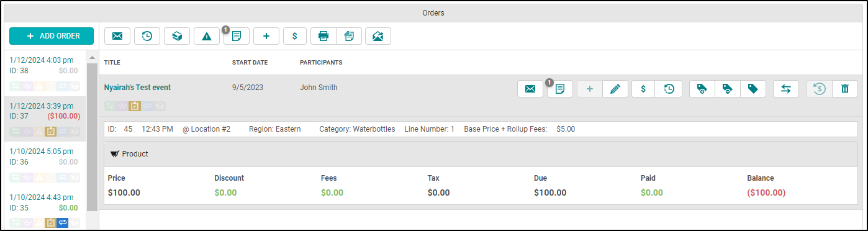
Task: Click the Region: Eastern text
Action: tap(274, 129)
